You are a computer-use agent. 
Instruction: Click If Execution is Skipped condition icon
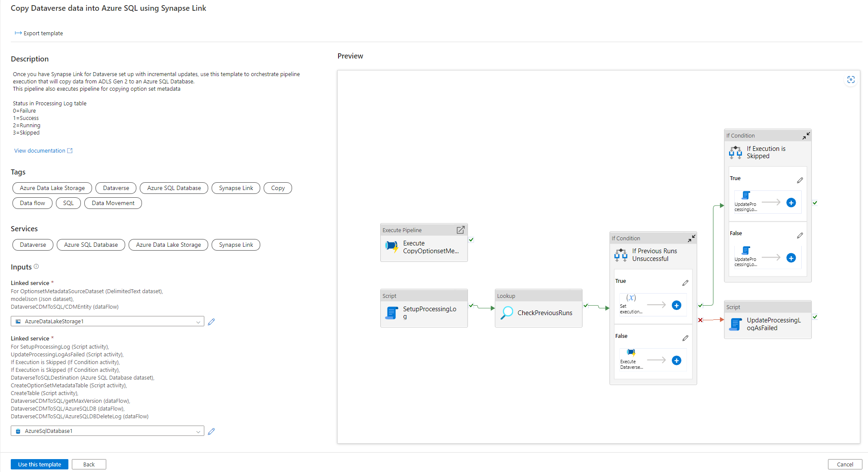[x=736, y=152]
